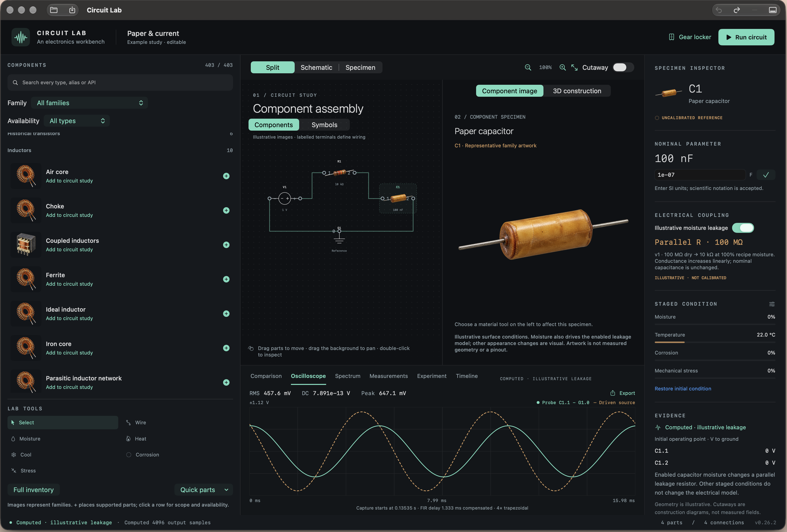Open the Family dropdown
The image size is (787, 532).
coord(89,103)
